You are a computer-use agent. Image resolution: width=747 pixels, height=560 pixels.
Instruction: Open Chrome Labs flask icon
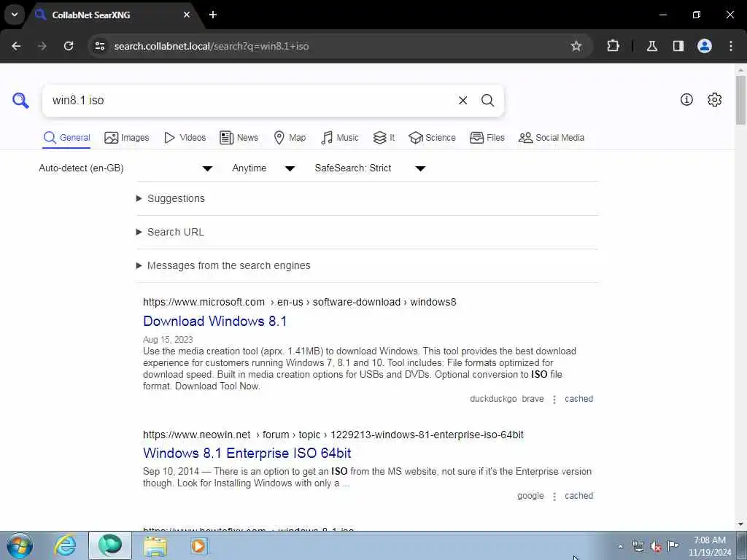click(652, 46)
